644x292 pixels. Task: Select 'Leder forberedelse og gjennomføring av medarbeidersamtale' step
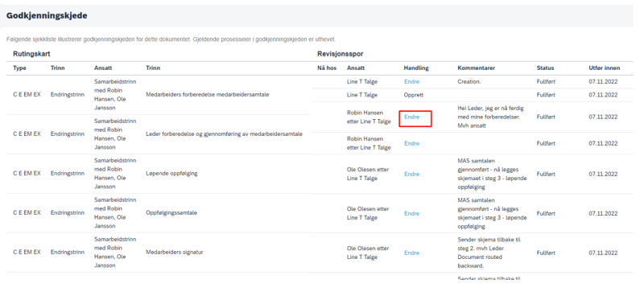[225, 134]
